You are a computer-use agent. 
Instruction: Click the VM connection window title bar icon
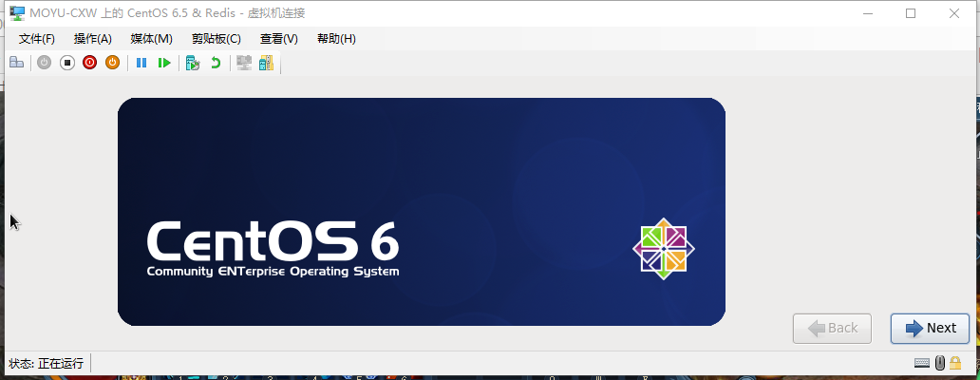click(x=17, y=13)
